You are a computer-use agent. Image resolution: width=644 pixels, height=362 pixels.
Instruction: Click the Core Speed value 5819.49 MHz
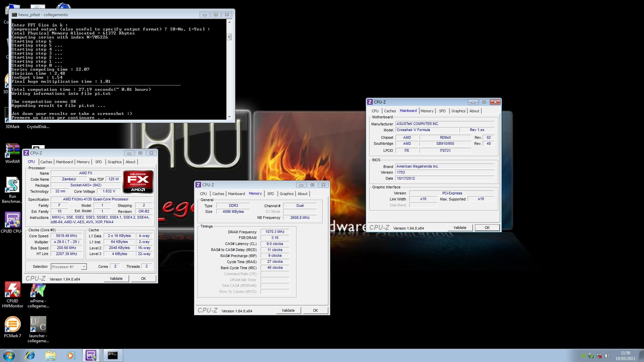point(66,236)
